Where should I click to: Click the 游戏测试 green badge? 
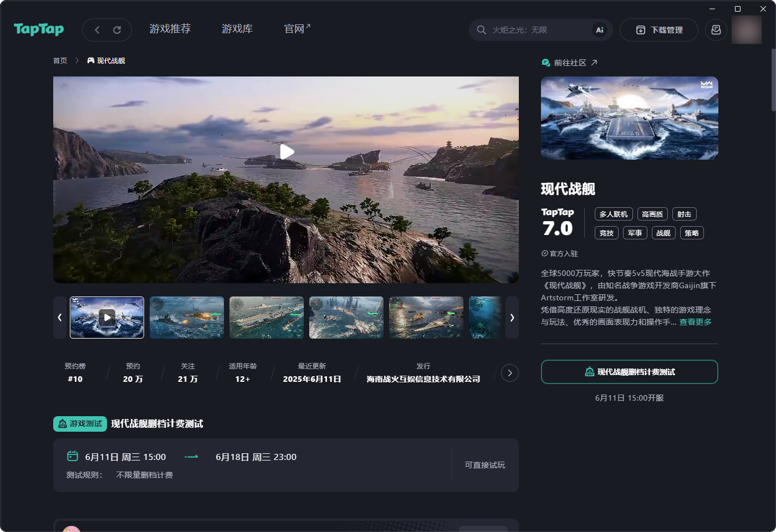[x=80, y=424]
